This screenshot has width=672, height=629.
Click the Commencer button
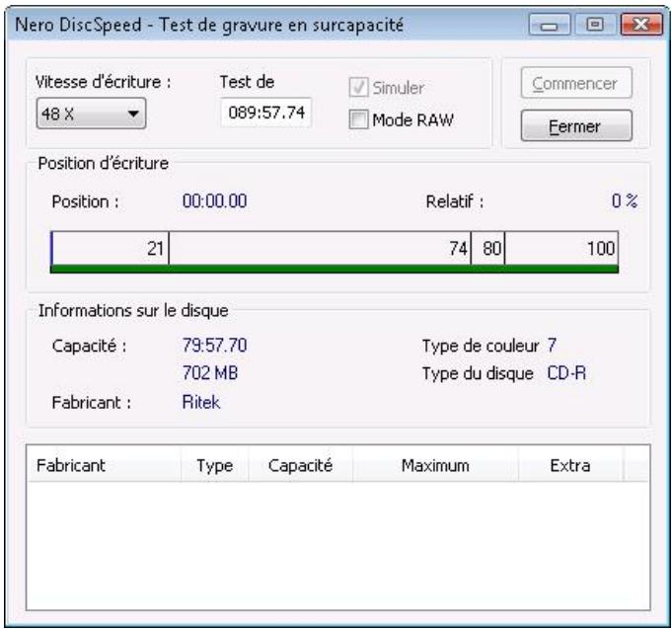pyautogui.click(x=576, y=83)
